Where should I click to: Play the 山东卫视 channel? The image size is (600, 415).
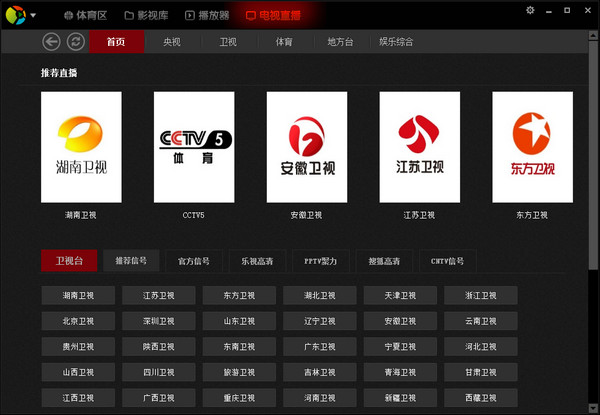[239, 321]
